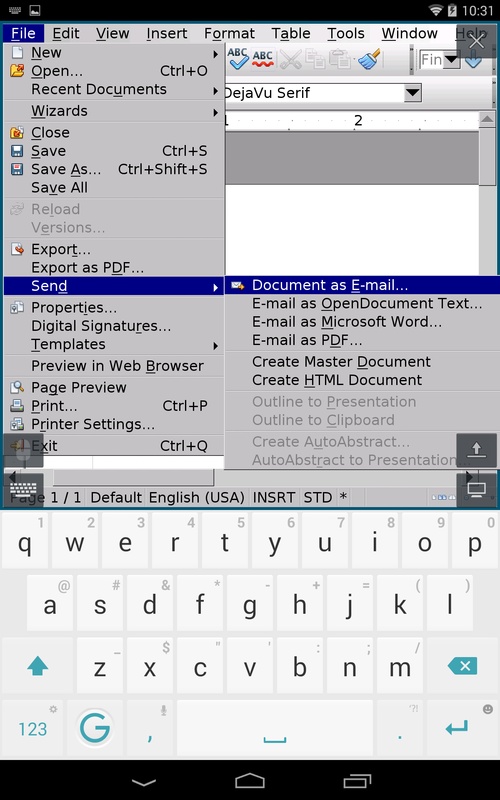Click the Clone Formatting paintbrush icon
This screenshot has width=500, height=800.
[x=369, y=59]
